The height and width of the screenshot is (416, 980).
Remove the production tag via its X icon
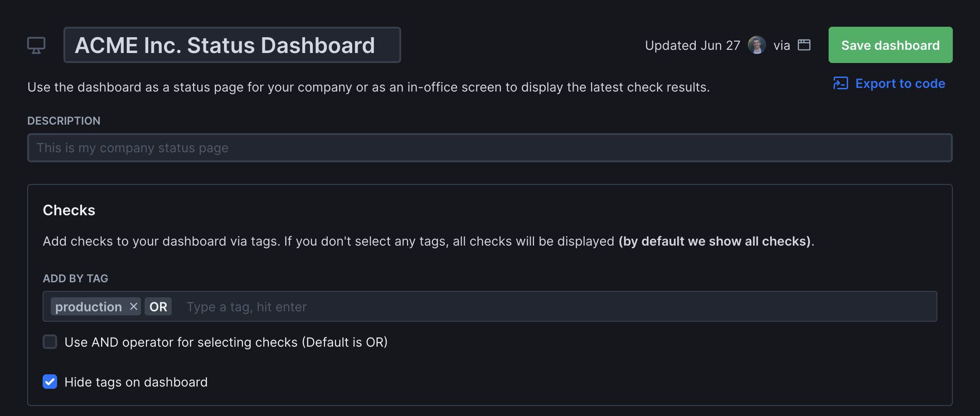click(x=134, y=306)
